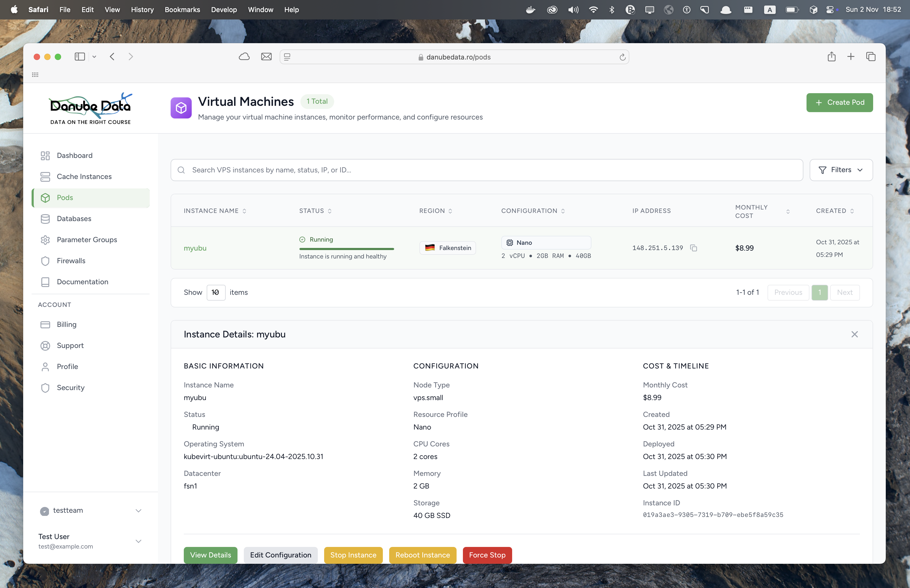The image size is (910, 588).
Task: Expand the Test User account menu
Action: (138, 541)
